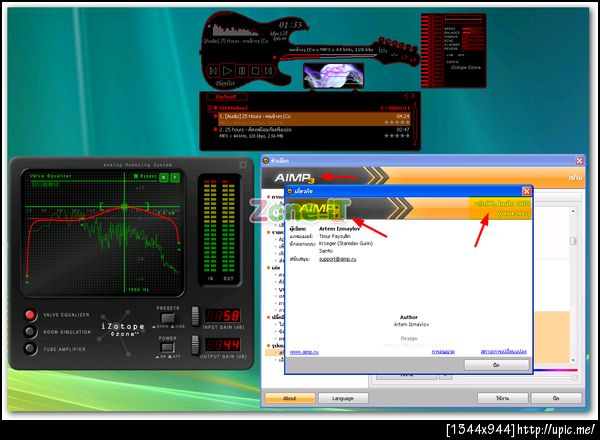Click the Input Gain thumbwheel in Ozone
The image size is (600, 440).
pos(195,316)
